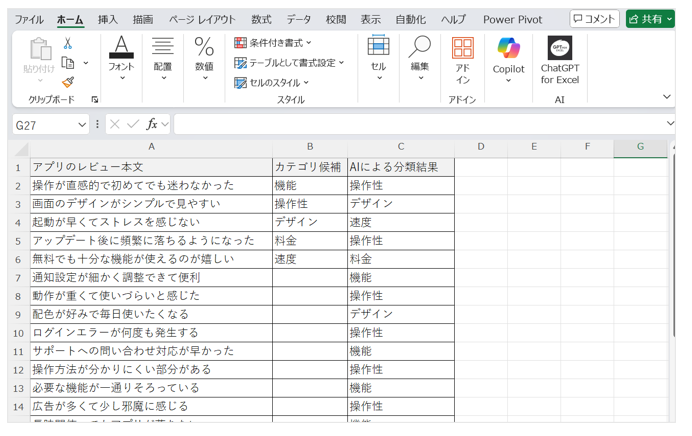Expand the Copilot dropdown arrow
Image resolution: width=692 pixels, height=436 pixels.
click(508, 80)
